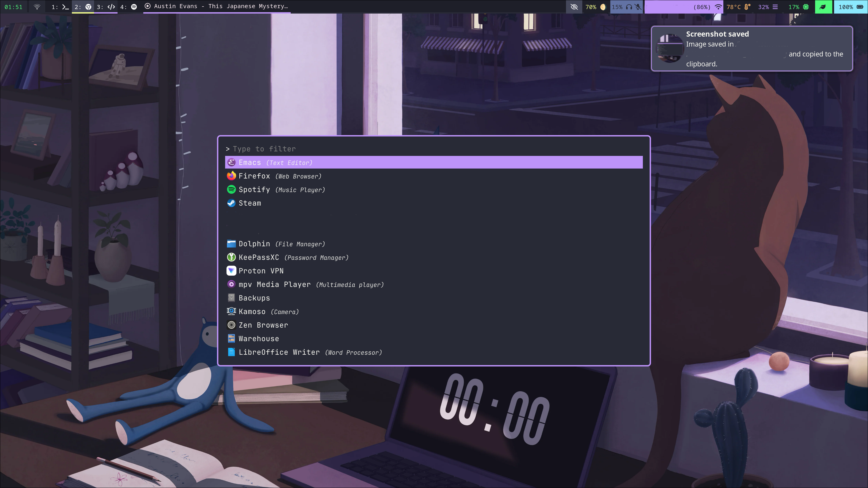
Task: Open LibreOffice Writer icon
Action: click(x=231, y=352)
